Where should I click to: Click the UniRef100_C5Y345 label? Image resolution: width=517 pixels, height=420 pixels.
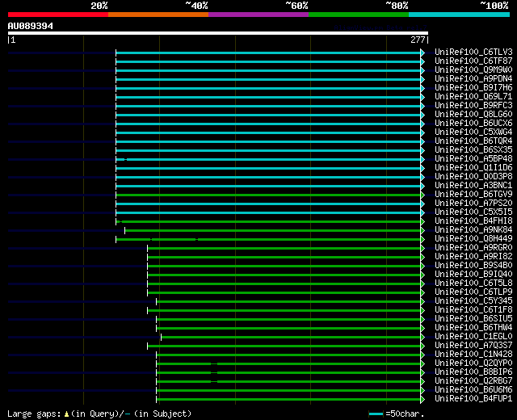coord(473,301)
